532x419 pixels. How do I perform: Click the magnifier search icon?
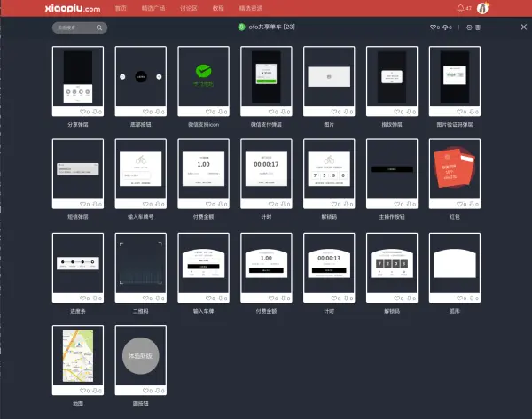point(99,27)
